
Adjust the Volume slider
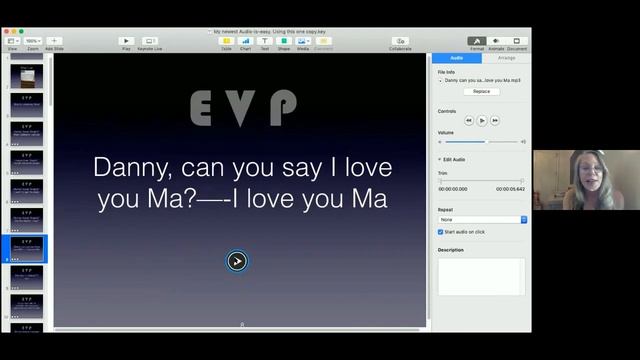coord(481,142)
